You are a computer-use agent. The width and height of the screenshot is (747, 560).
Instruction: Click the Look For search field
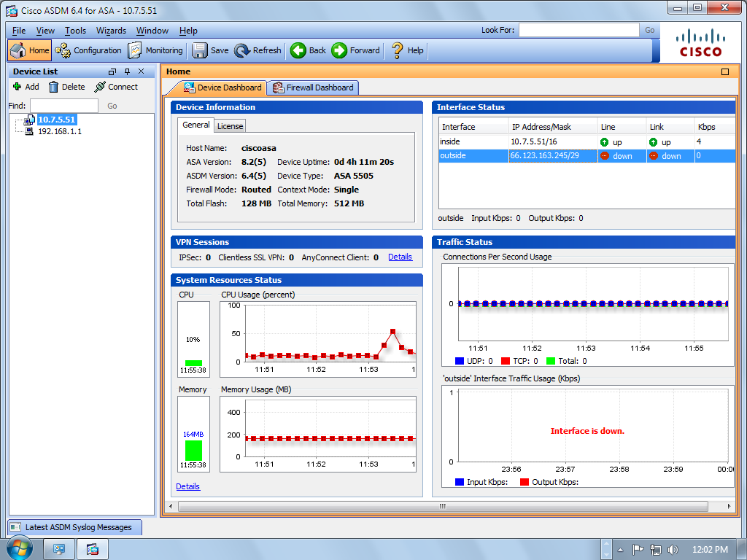pos(578,30)
